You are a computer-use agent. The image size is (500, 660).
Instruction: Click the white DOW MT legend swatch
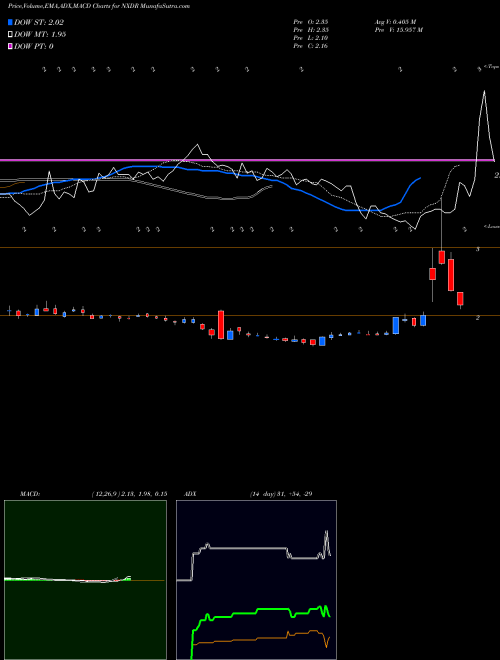(x=10, y=35)
